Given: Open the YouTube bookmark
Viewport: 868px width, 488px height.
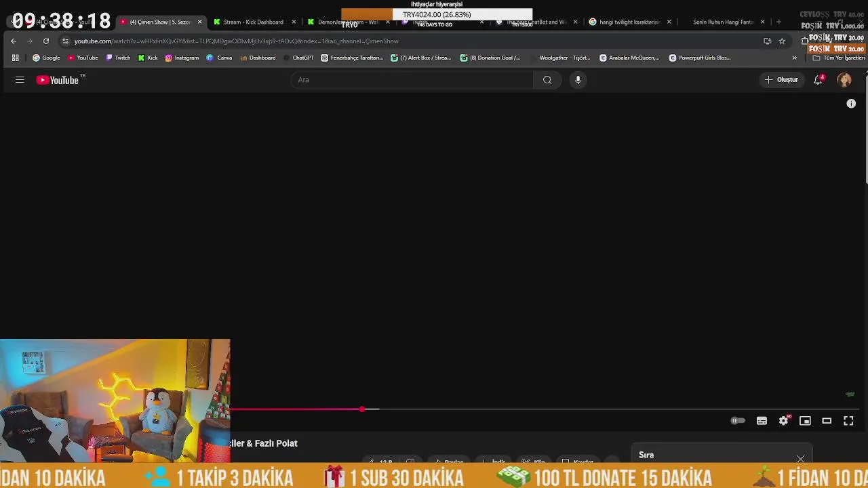Looking at the screenshot, I should click(x=83, y=58).
